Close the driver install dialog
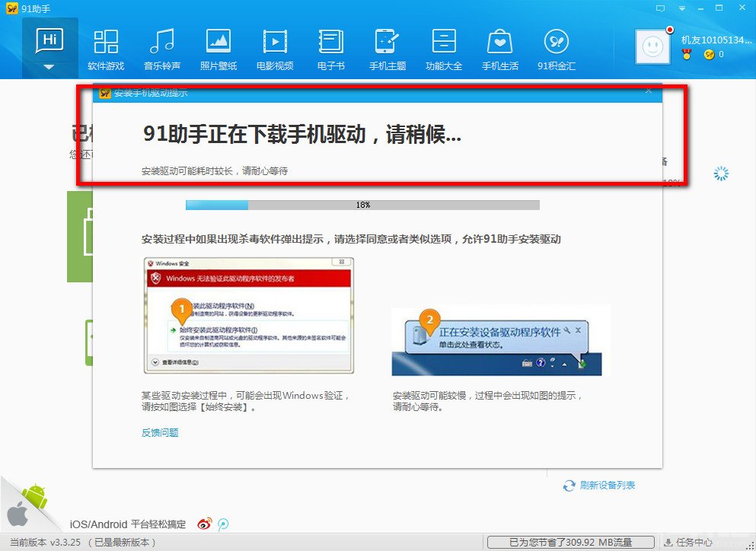756x551 pixels. 649,91
